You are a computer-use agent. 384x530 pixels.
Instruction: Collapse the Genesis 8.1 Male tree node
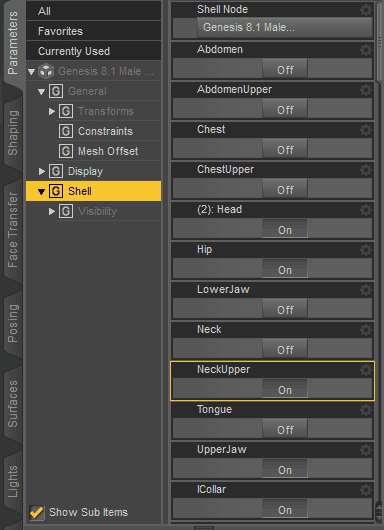pyautogui.click(x=31, y=72)
